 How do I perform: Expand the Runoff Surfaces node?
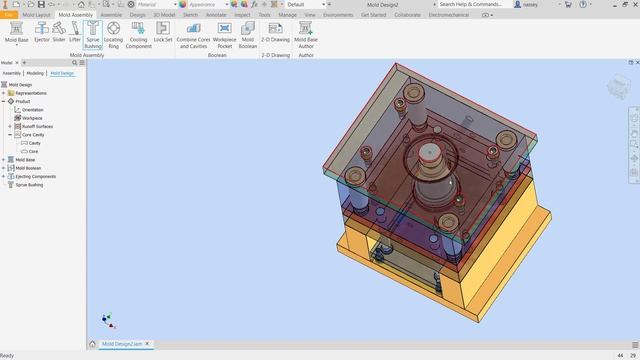(x=10, y=127)
